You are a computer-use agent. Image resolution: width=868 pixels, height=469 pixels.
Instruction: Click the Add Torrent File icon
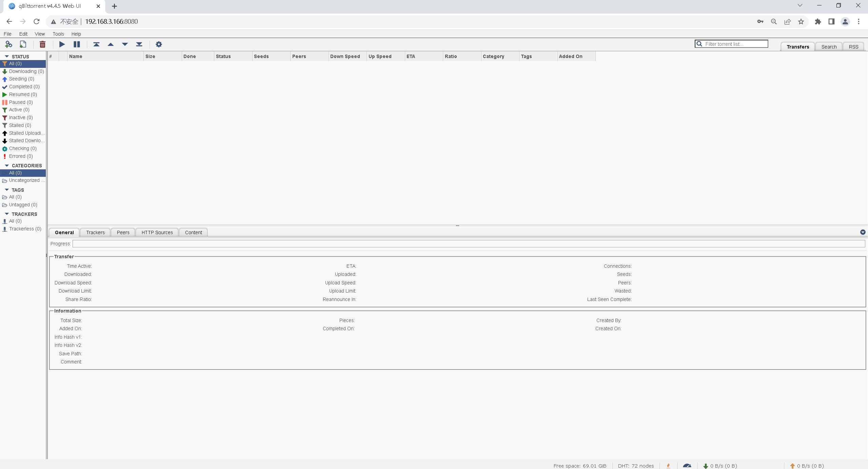[23, 44]
